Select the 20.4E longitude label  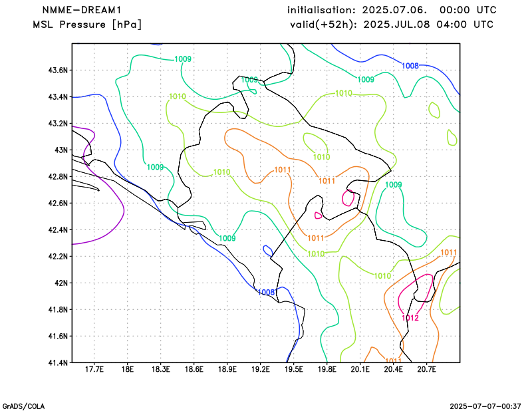tap(393, 370)
